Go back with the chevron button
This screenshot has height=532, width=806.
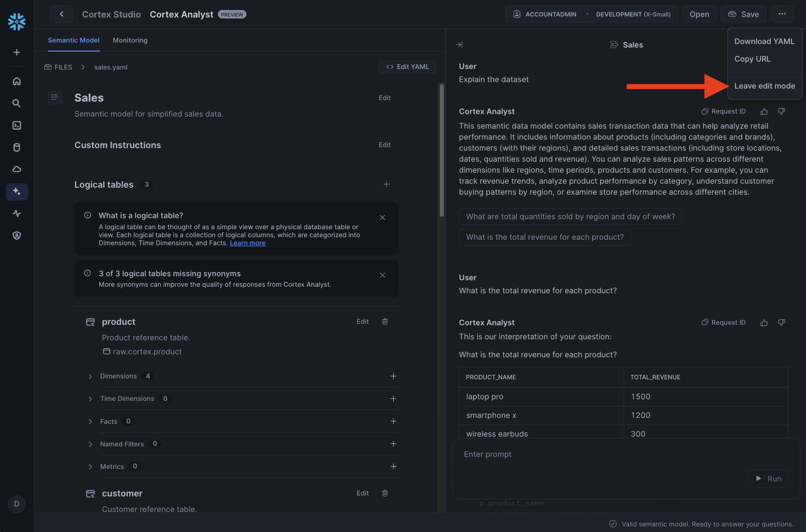62,14
